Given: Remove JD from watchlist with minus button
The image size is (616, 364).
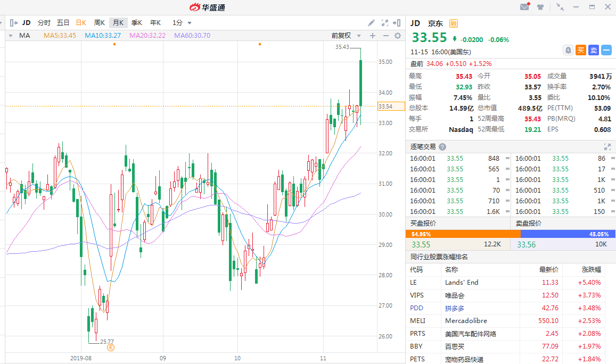Looking at the screenshot, I should click(606, 50).
